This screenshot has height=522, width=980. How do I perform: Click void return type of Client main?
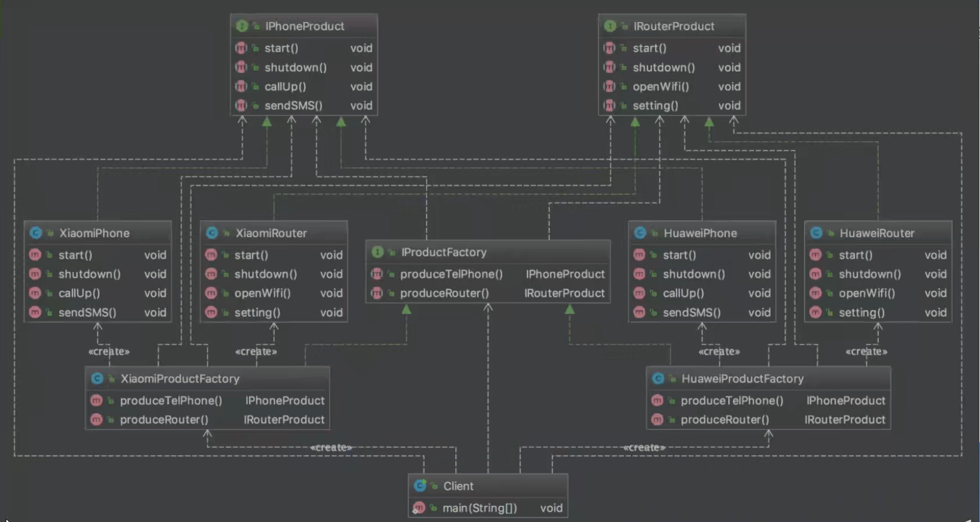[x=551, y=508]
